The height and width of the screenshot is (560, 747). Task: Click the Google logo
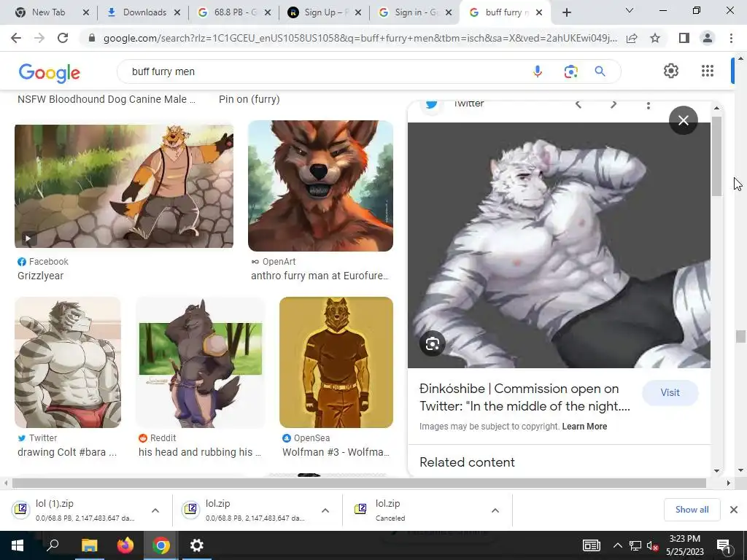tap(49, 72)
